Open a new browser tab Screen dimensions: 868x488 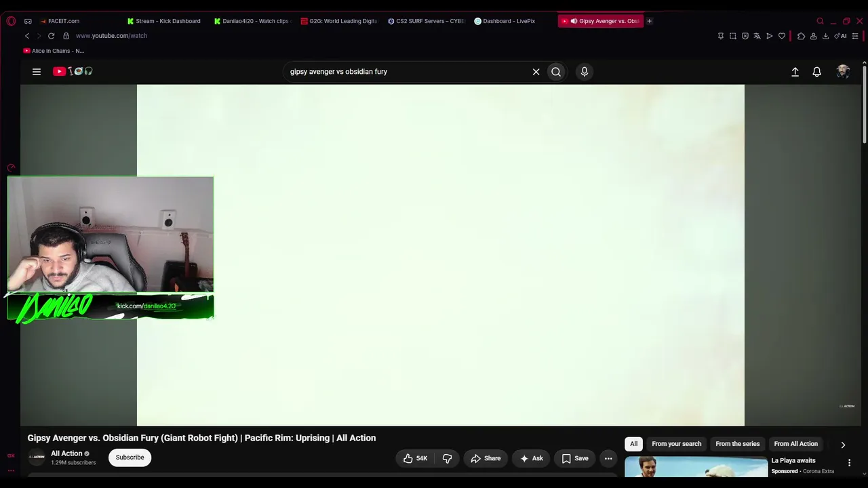click(x=649, y=21)
